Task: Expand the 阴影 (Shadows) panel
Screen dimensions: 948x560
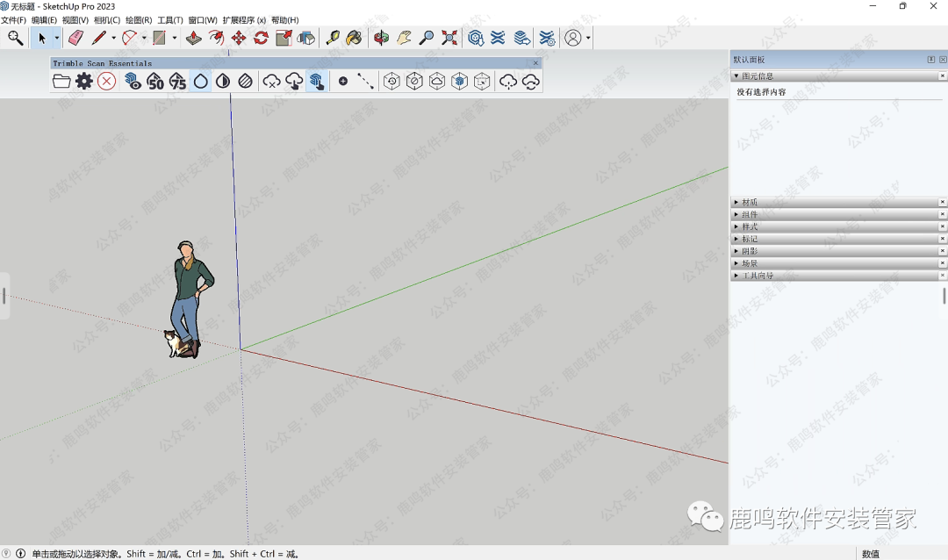Action: [749, 251]
